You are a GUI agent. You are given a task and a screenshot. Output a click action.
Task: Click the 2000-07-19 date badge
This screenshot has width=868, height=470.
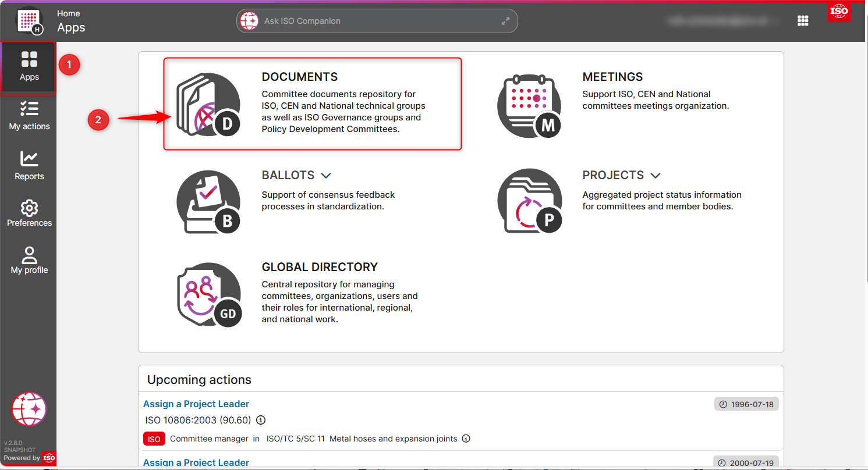pos(746,463)
